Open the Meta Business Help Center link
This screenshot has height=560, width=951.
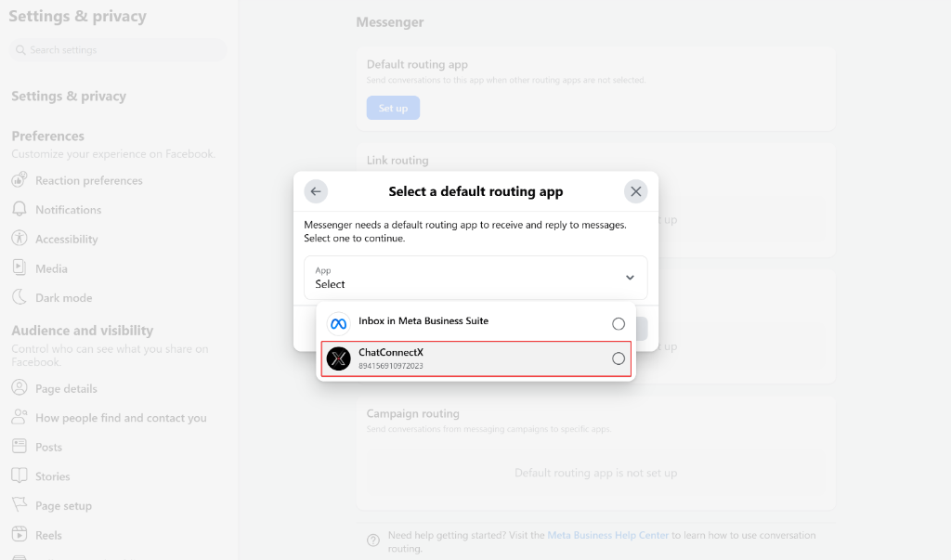(x=607, y=535)
